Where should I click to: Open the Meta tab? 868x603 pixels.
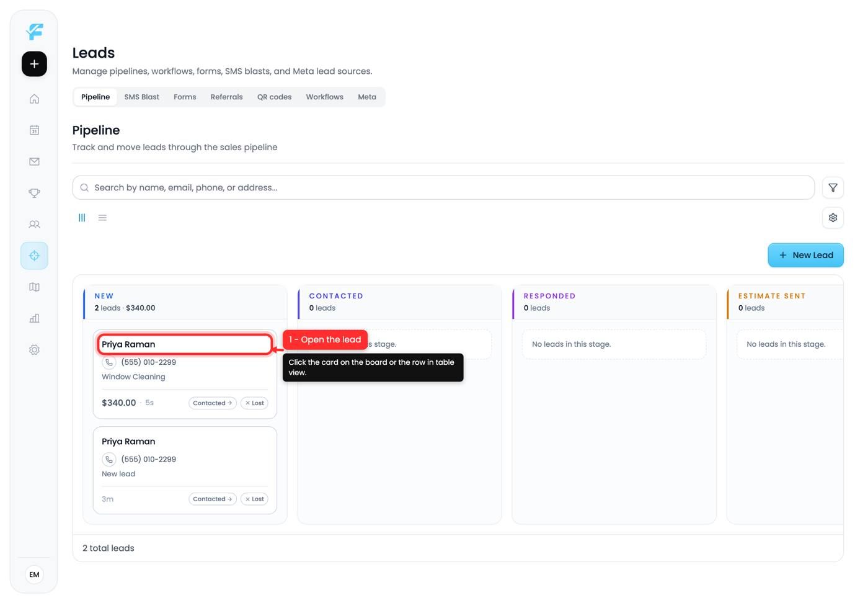pos(367,97)
